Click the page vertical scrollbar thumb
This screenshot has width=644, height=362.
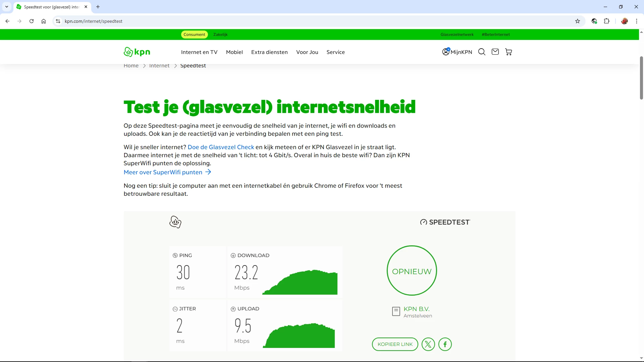tap(641, 78)
